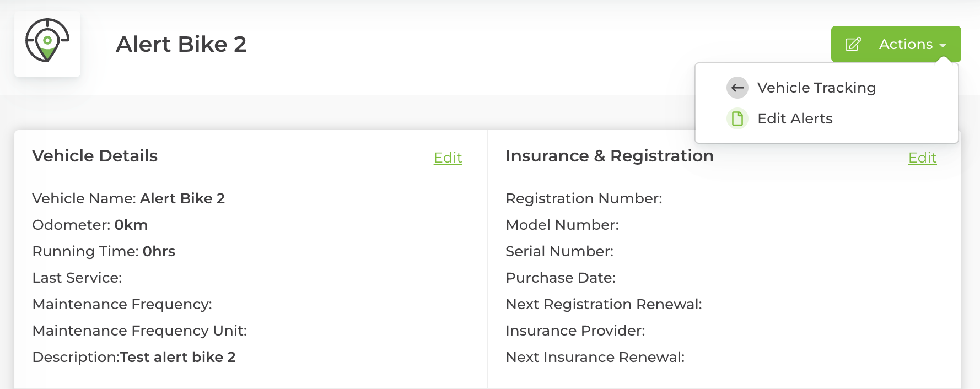Select the Vehicle Details heading
This screenshot has width=980, height=389.
click(95, 156)
